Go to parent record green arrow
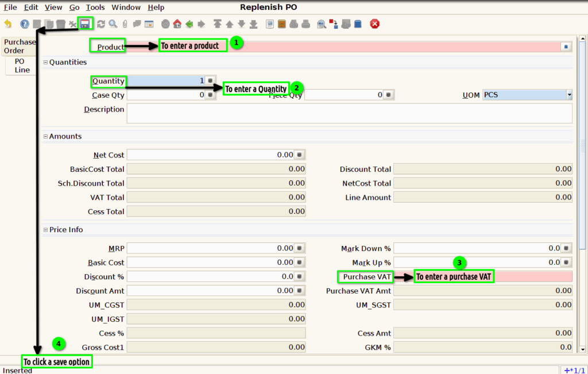 coord(189,24)
